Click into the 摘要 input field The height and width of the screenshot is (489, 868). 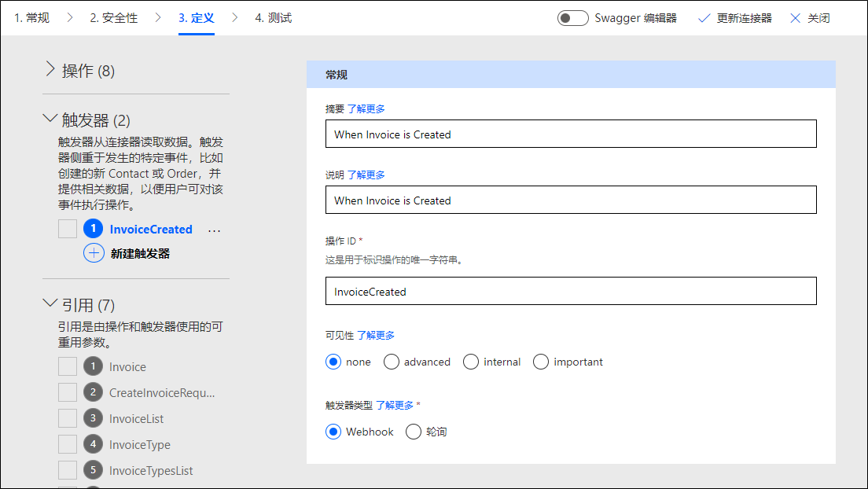[571, 134]
